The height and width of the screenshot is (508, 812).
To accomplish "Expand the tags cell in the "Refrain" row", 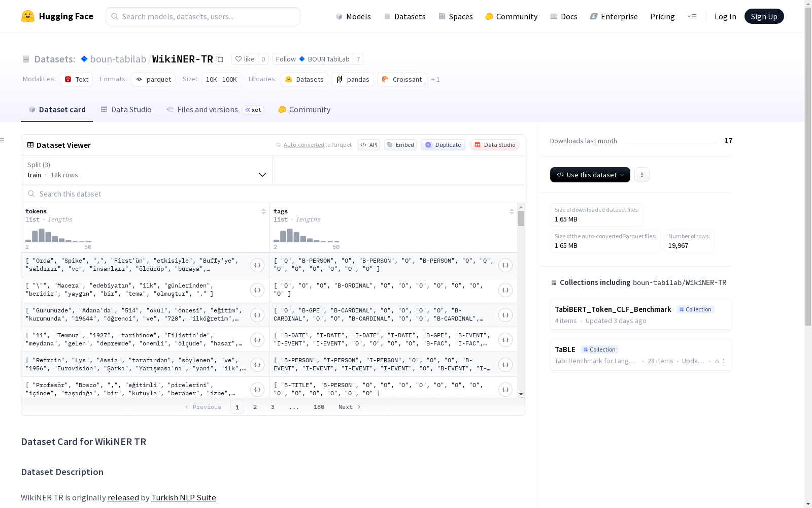I will [x=505, y=365].
